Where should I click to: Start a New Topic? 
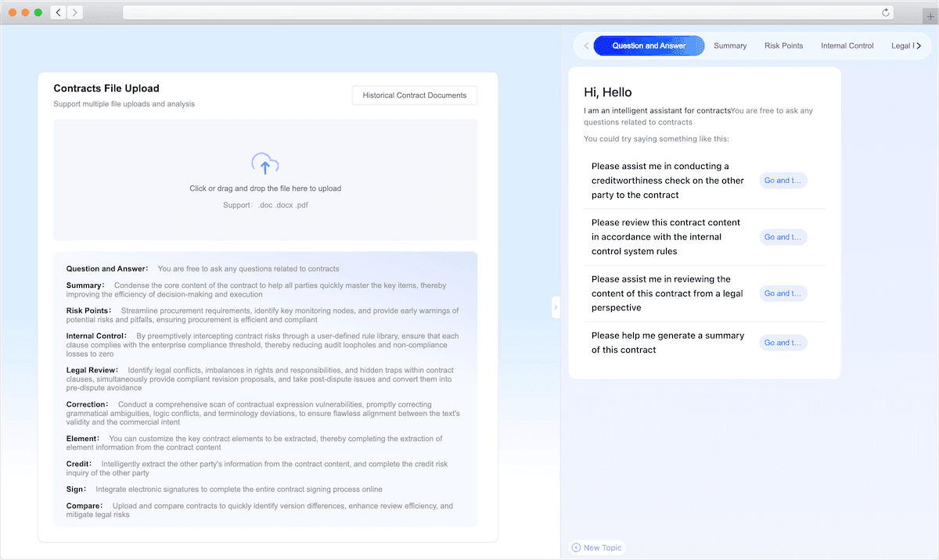597,547
